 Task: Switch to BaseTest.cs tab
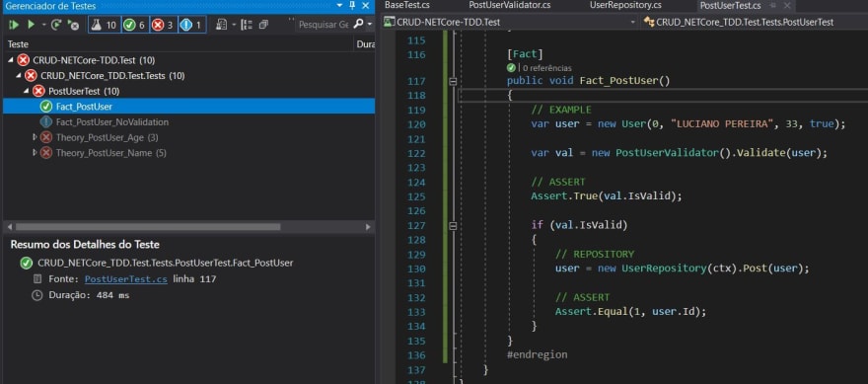[407, 6]
